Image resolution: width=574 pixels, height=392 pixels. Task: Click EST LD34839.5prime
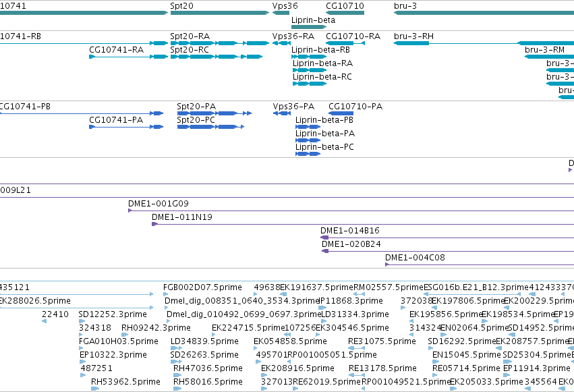click(x=204, y=341)
